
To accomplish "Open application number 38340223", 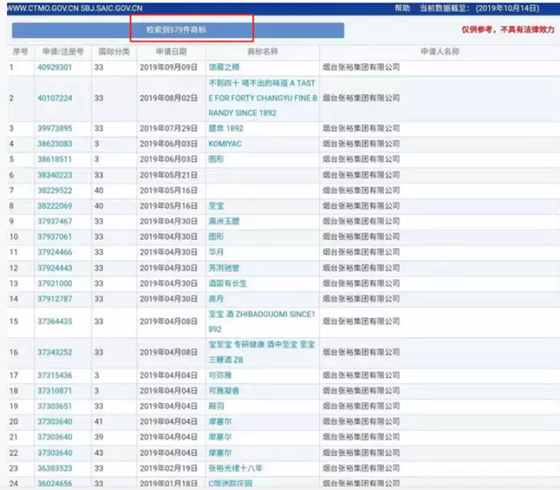I will click(55, 175).
